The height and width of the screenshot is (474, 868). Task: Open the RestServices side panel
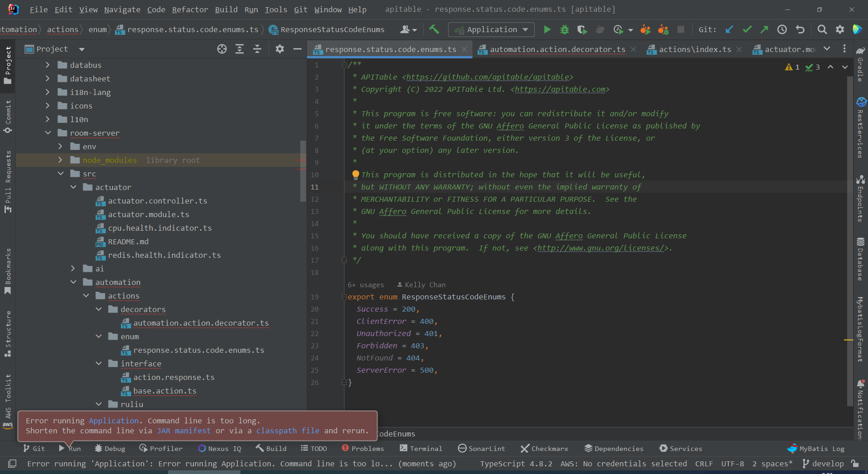861,128
